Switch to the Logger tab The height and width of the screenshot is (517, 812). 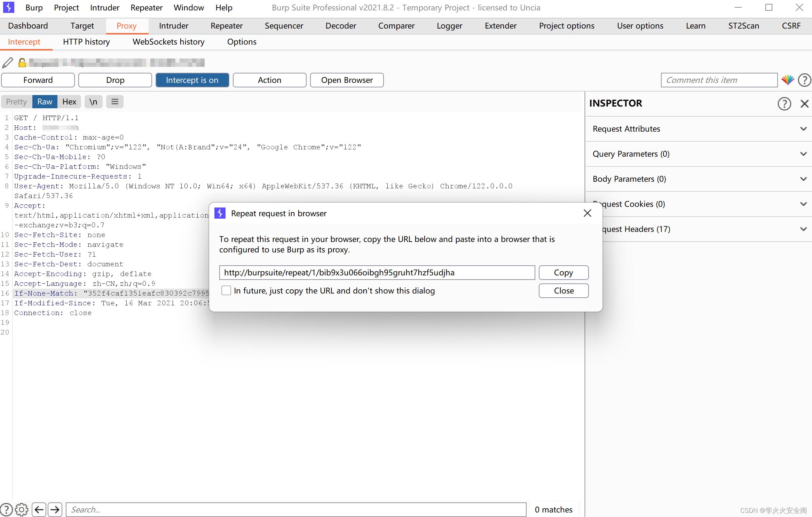[x=449, y=26]
